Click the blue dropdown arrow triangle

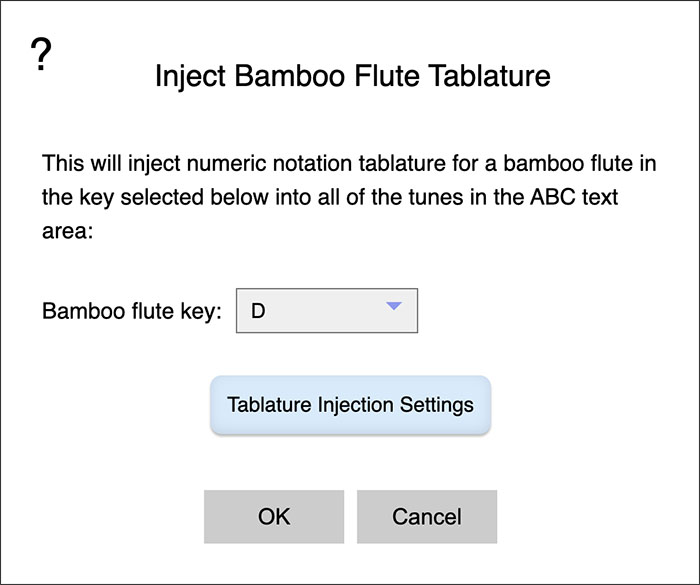point(394,306)
